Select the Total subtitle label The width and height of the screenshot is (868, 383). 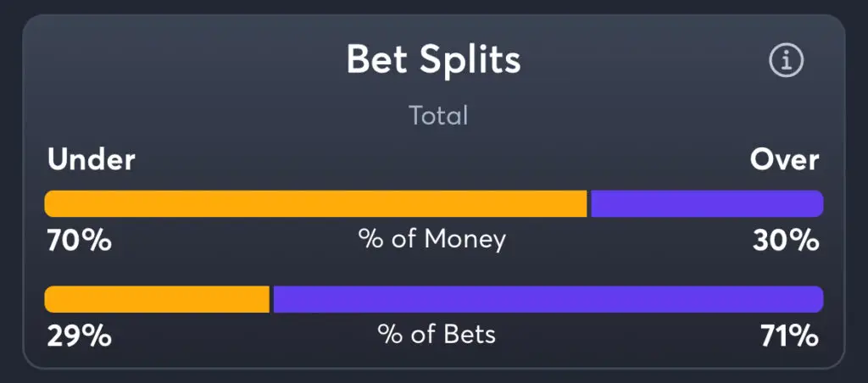[x=438, y=116]
